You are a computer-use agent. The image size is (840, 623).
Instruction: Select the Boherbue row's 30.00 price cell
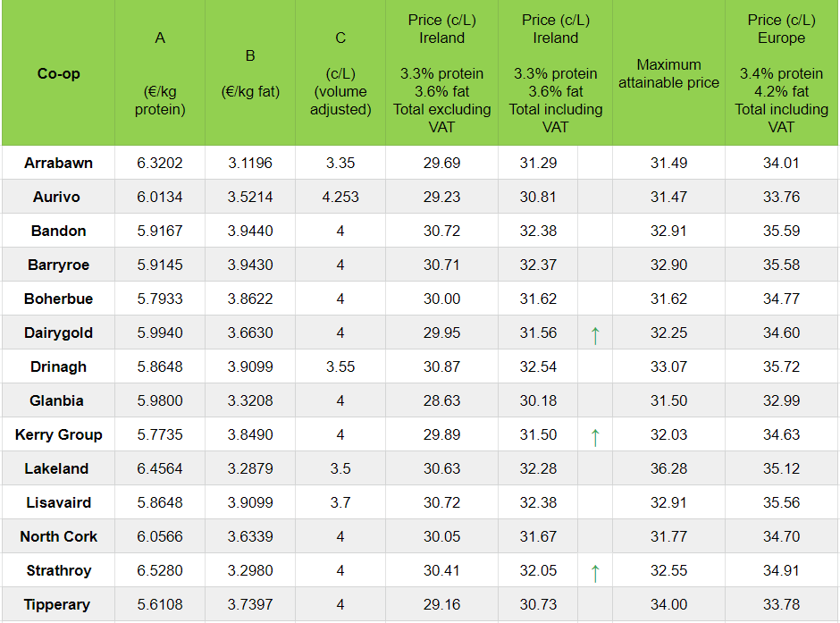tap(441, 299)
